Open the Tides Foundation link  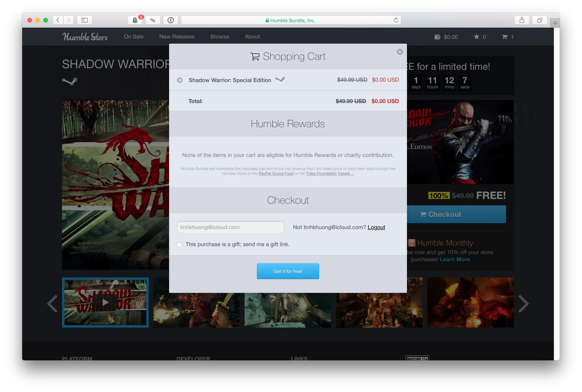click(x=321, y=173)
